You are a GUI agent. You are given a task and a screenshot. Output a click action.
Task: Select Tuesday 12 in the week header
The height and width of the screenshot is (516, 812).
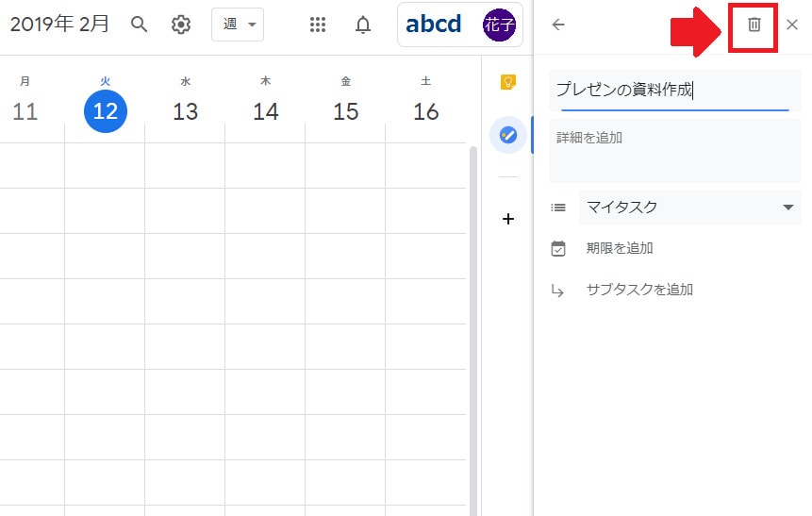point(106,111)
